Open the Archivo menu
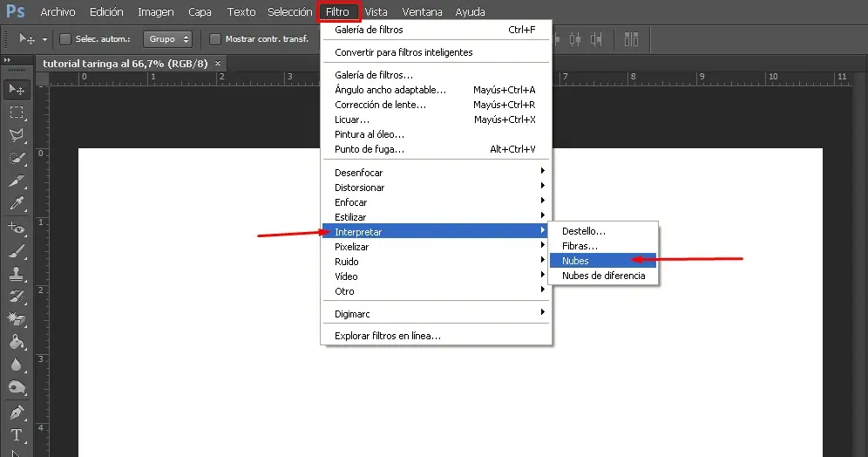This screenshot has height=457, width=868. click(x=58, y=11)
